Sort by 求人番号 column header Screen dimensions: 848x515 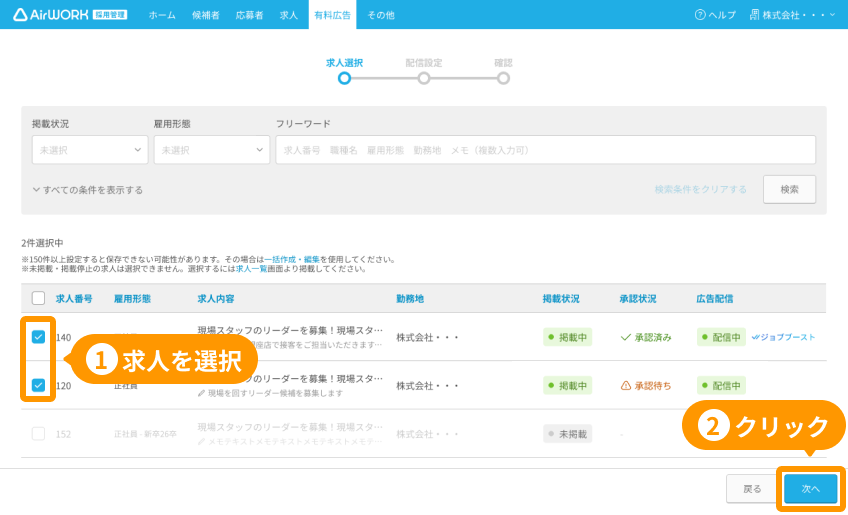point(74,299)
